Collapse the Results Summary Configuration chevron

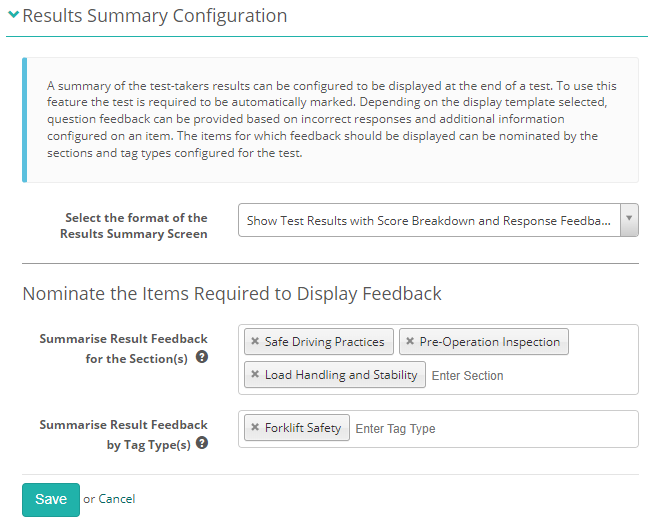[x=14, y=16]
